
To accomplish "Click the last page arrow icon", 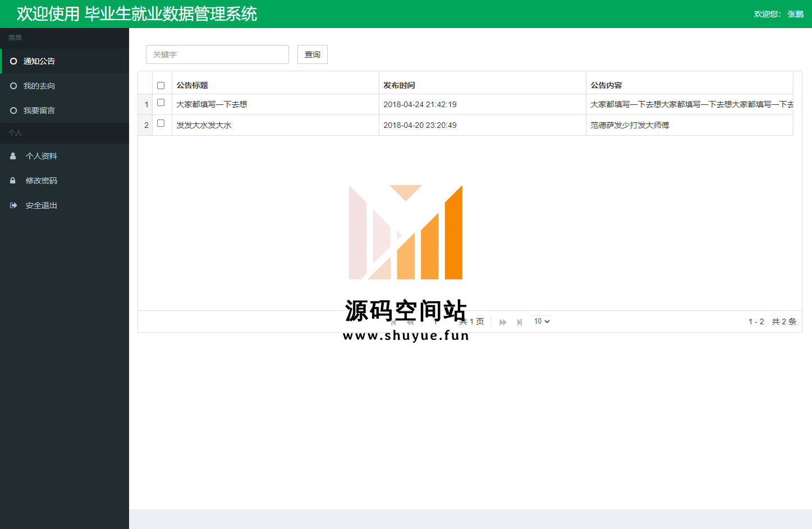I will click(520, 322).
